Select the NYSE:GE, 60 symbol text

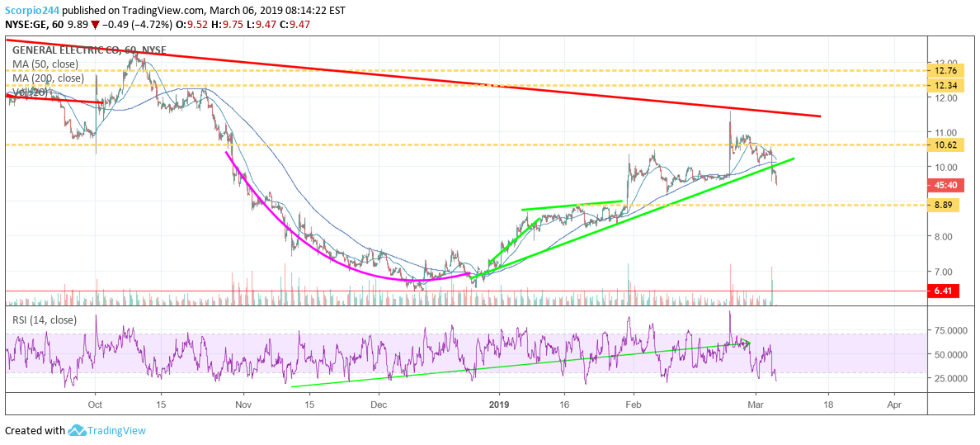pos(34,25)
